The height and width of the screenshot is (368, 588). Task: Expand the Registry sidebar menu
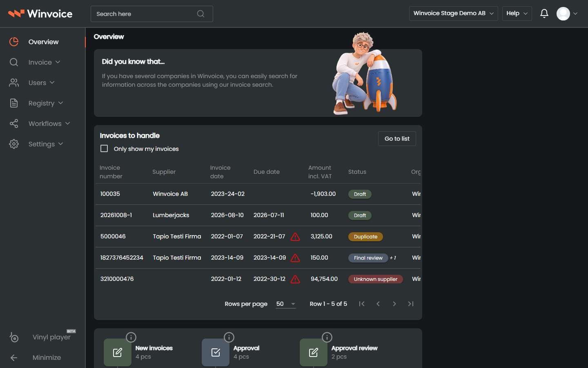point(45,103)
